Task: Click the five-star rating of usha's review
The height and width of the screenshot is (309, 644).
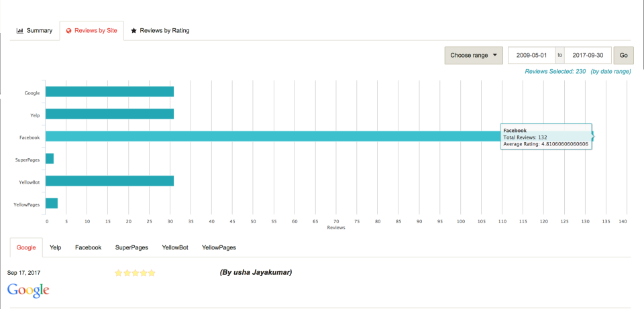Action: (x=135, y=273)
